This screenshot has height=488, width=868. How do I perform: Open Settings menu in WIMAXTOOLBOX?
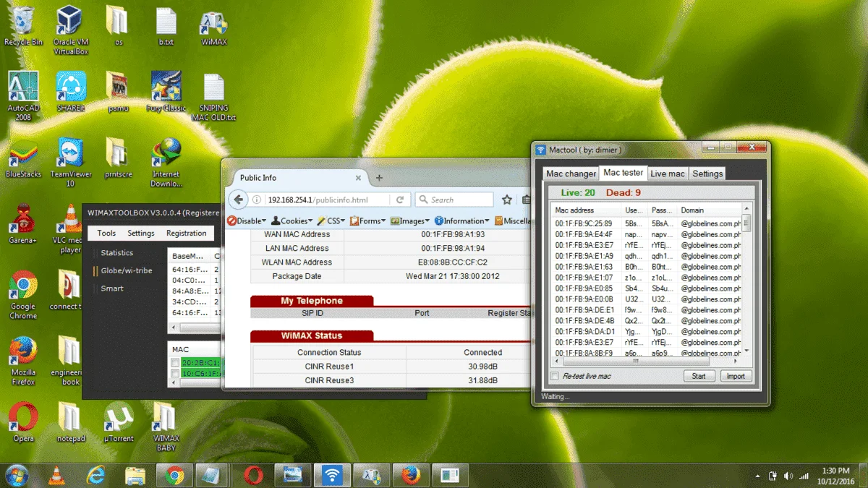(141, 233)
